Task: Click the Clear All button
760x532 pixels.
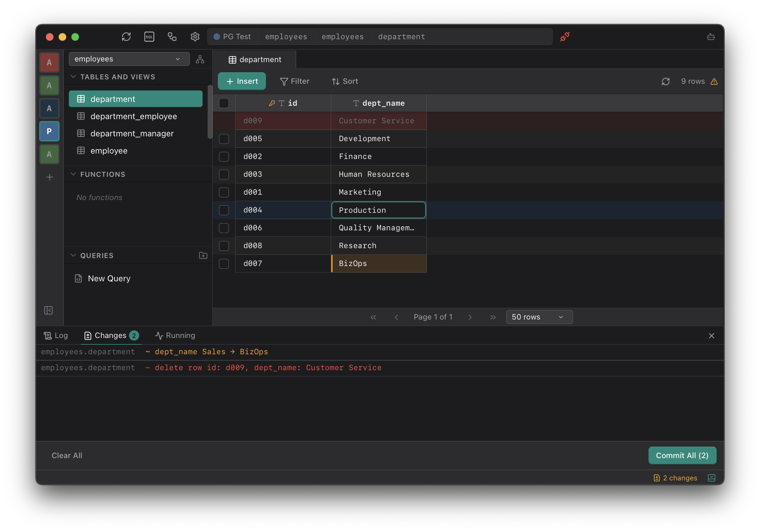Action: [67, 455]
